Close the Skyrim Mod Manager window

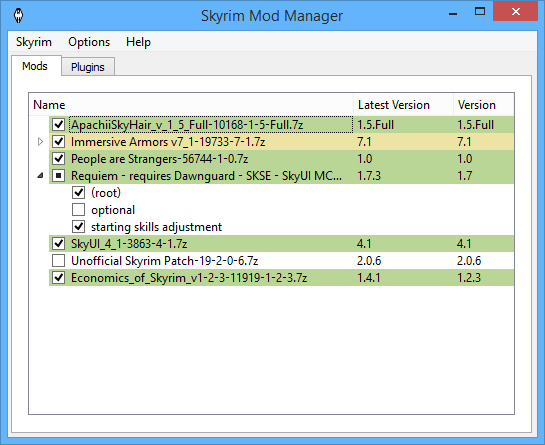[x=516, y=11]
